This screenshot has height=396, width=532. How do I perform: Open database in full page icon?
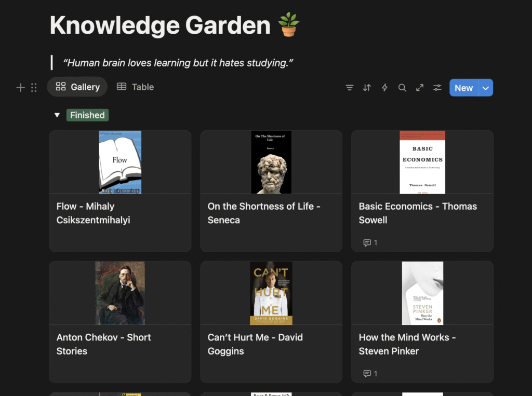tap(420, 88)
